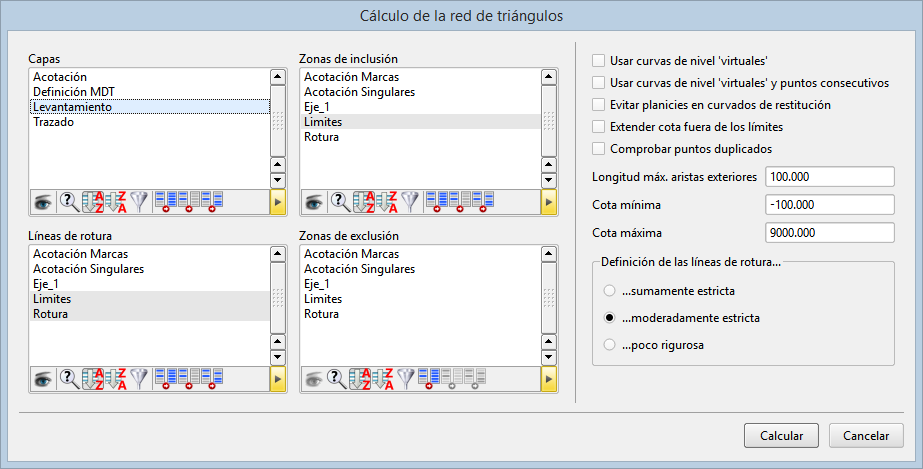Click search magnifier under Zonas de exclusión
923x469 pixels.
(337, 379)
